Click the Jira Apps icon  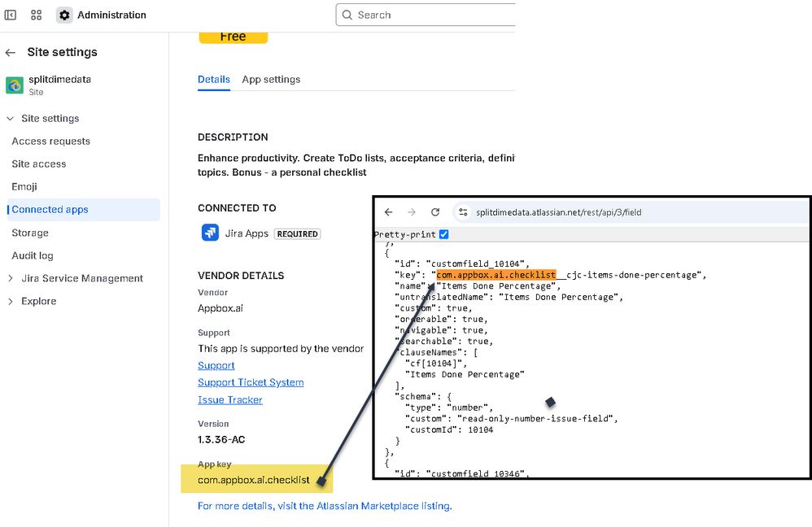[210, 233]
